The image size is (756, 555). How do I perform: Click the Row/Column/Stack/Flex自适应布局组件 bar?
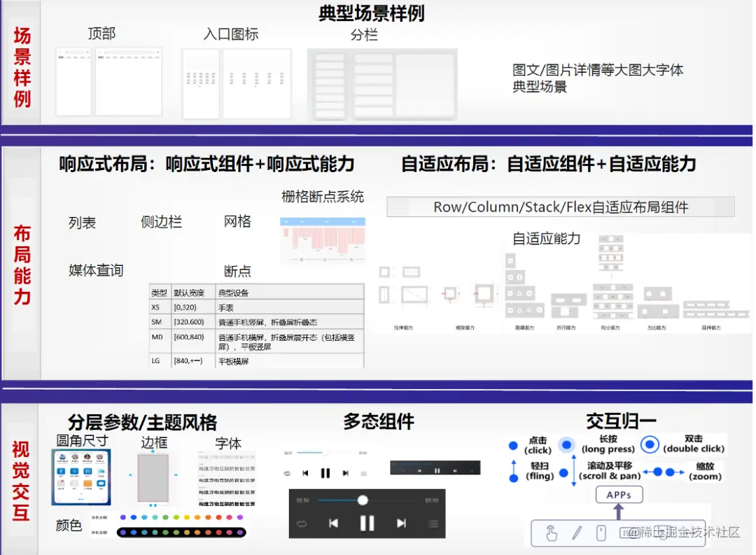tap(561, 207)
